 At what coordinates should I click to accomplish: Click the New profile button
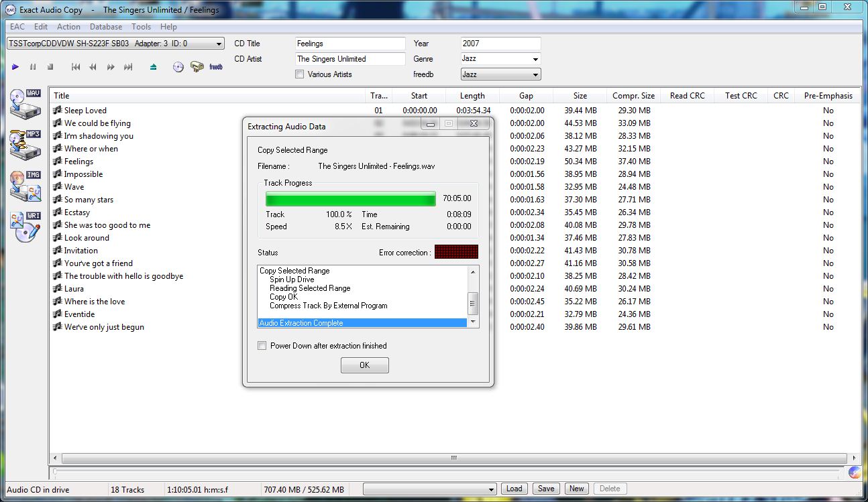tap(577, 489)
